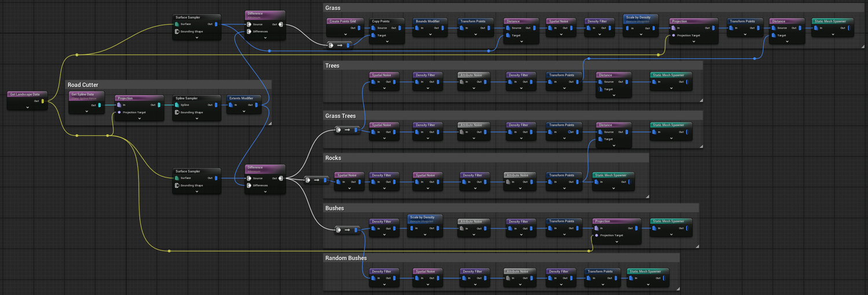Screen dimensions: 868x295
Task: Click Target pin of Distance node in Trees
Action: 600,89
